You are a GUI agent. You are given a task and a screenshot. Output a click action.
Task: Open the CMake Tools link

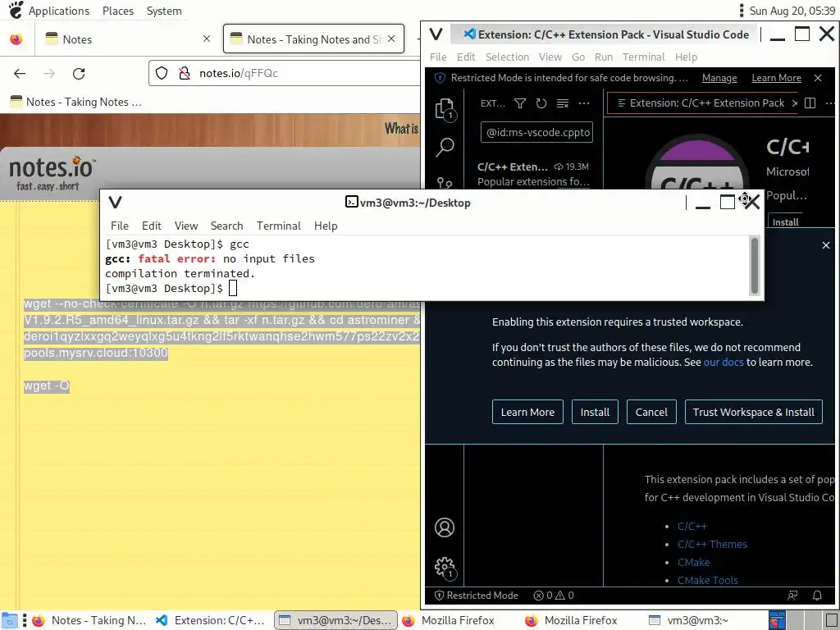pyautogui.click(x=707, y=580)
